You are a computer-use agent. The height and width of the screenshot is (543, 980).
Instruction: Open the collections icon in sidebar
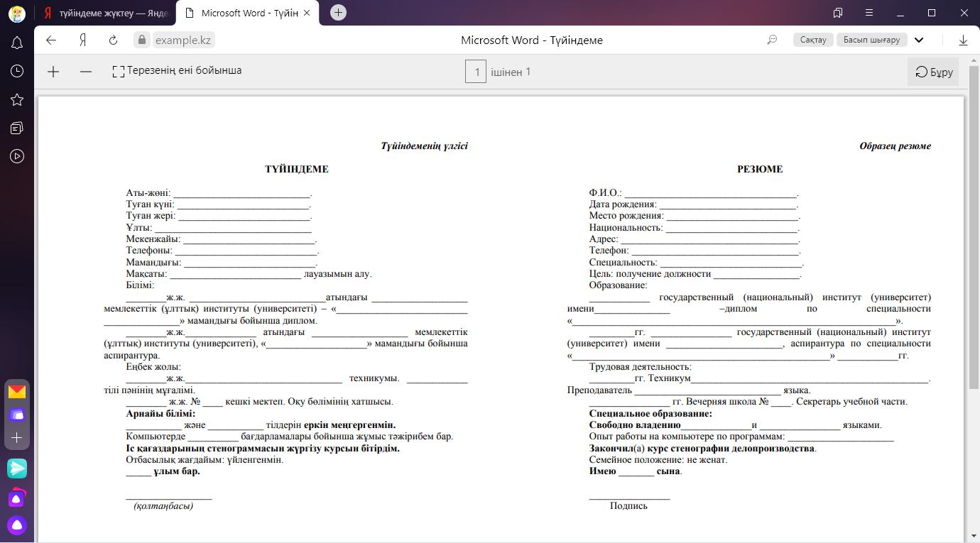[17, 128]
